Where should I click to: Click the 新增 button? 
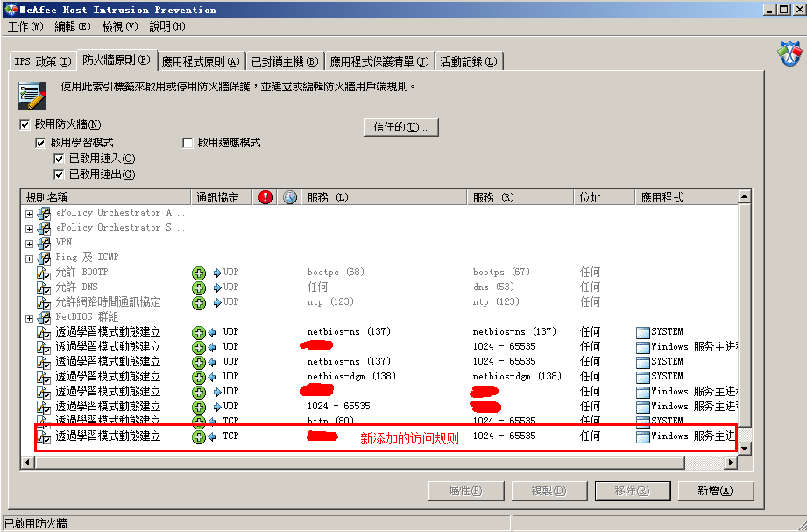[x=714, y=490]
